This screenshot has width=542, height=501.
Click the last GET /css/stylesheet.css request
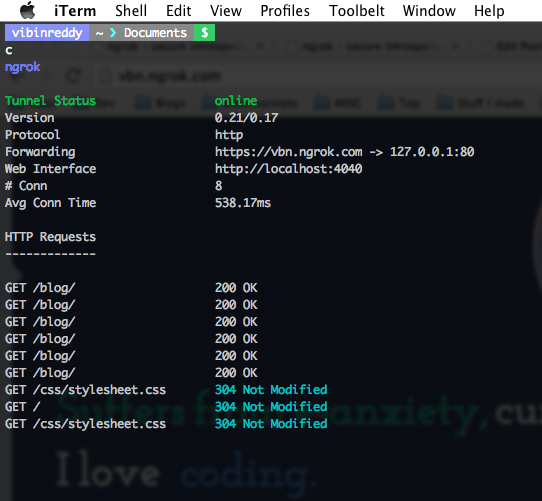pyautogui.click(x=85, y=424)
